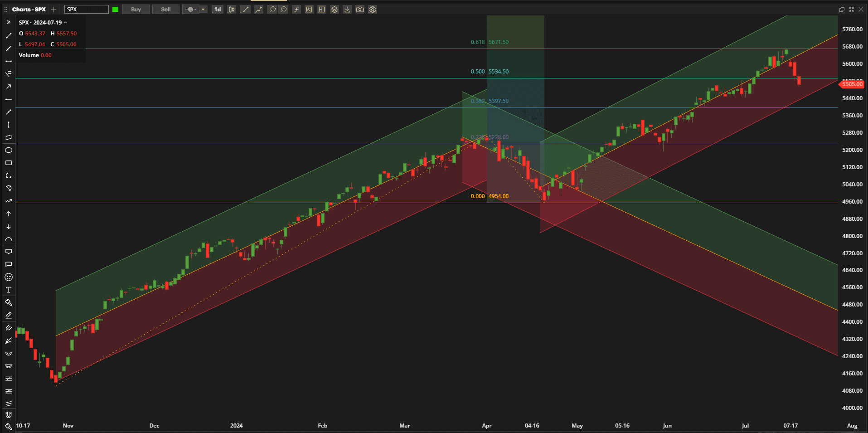This screenshot has height=433, width=868.
Task: Click the Sell button
Action: 166,10
